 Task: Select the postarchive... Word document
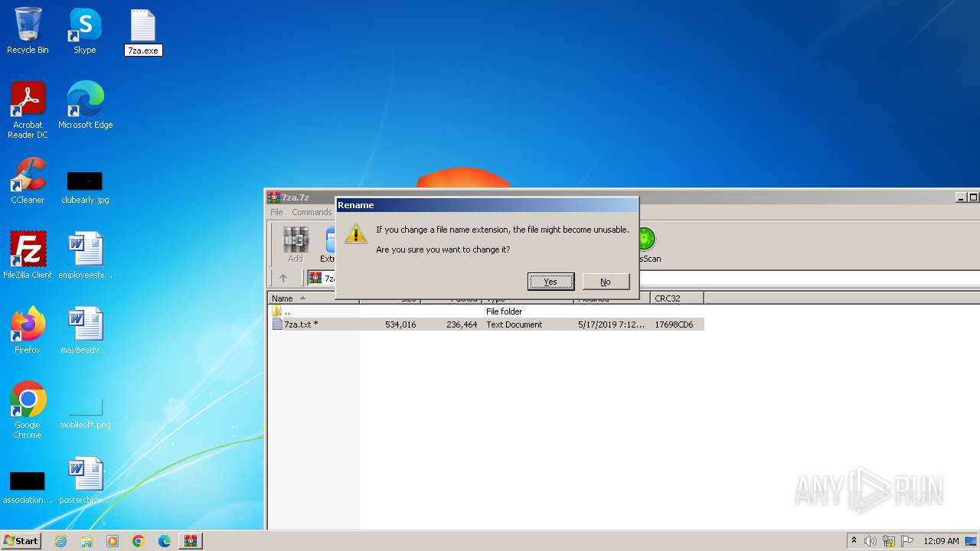(85, 481)
